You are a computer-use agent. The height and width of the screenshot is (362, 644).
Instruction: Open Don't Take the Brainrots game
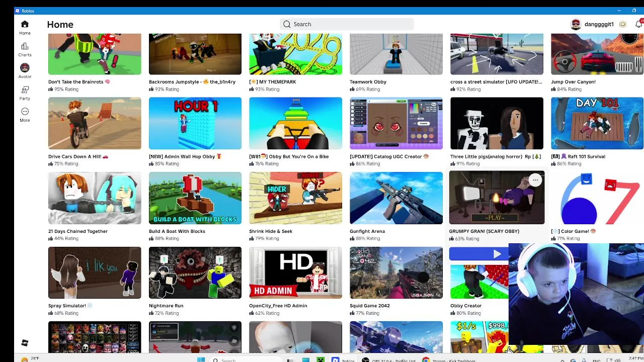tap(95, 54)
